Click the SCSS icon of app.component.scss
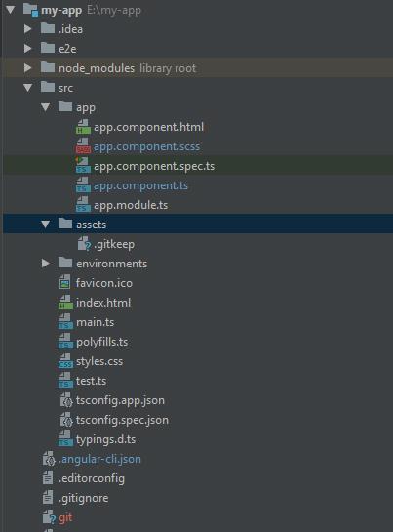 (83, 145)
